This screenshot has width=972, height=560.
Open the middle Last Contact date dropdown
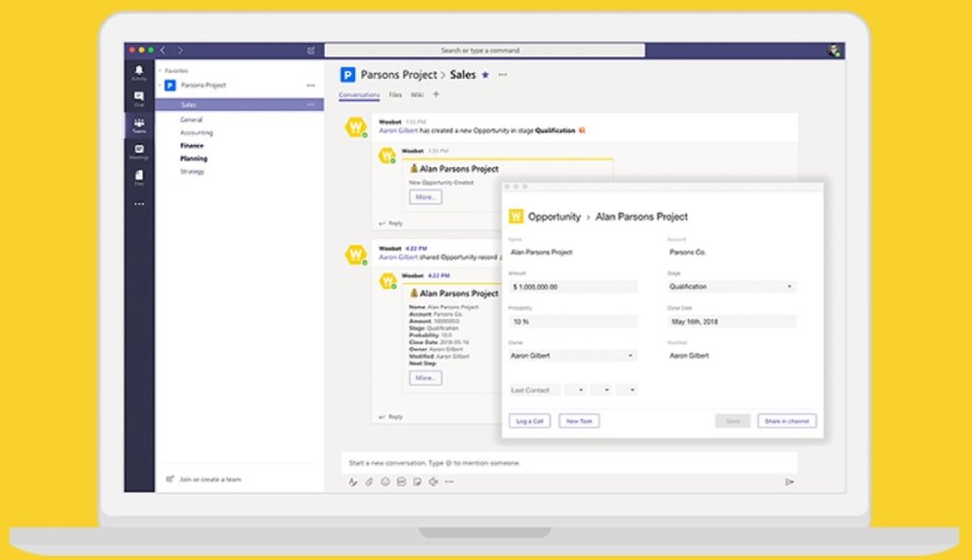[x=600, y=390]
